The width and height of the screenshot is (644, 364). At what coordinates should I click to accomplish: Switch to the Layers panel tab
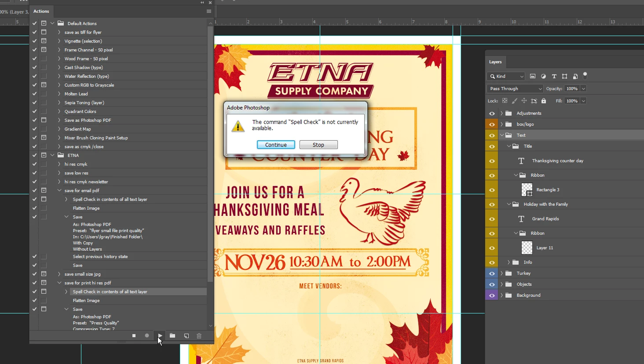coord(495,62)
